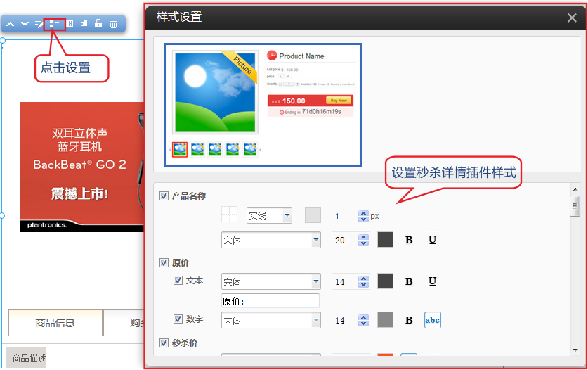This screenshot has width=588, height=370.
Task: Click the unlock padlock icon in the toolbar
Action: tap(98, 24)
